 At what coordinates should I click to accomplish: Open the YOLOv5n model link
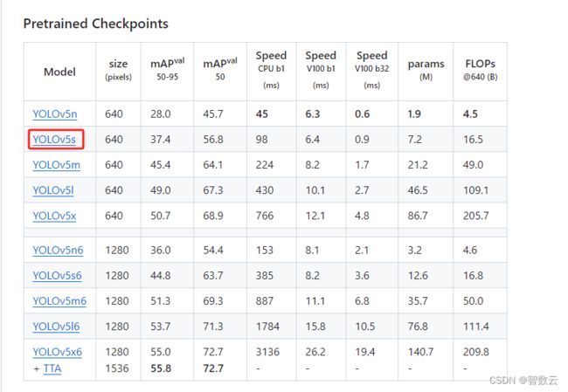(55, 114)
